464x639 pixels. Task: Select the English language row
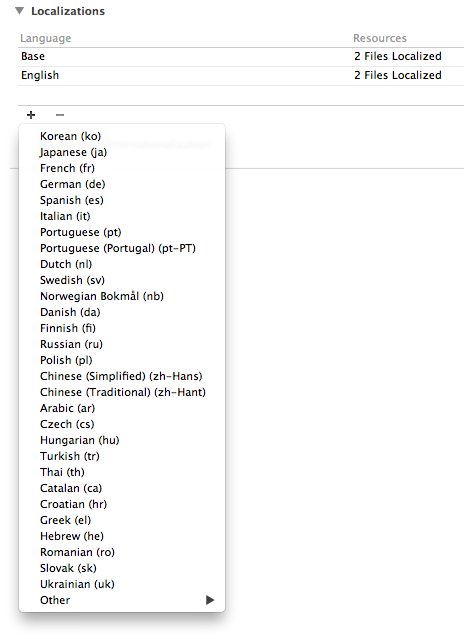pyautogui.click(x=241, y=75)
